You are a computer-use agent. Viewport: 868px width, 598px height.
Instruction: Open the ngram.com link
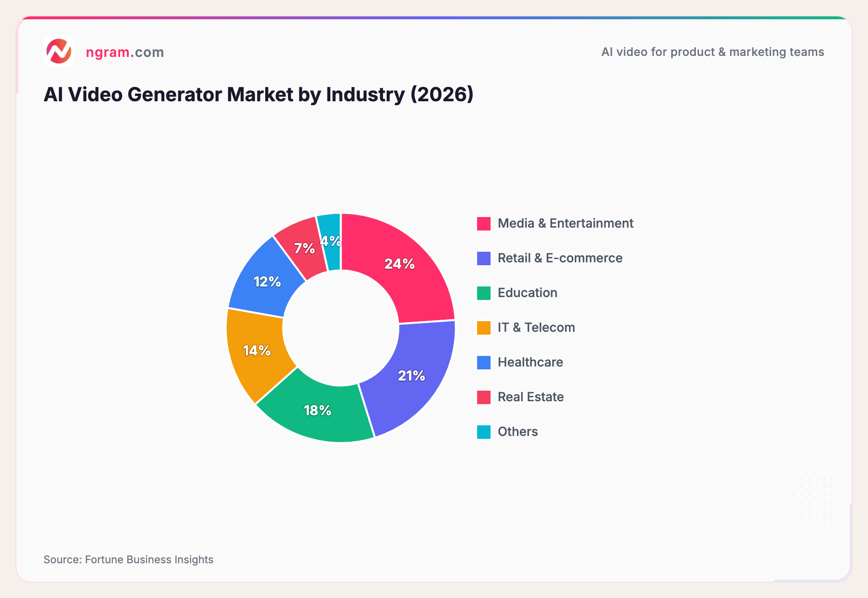[x=124, y=52]
